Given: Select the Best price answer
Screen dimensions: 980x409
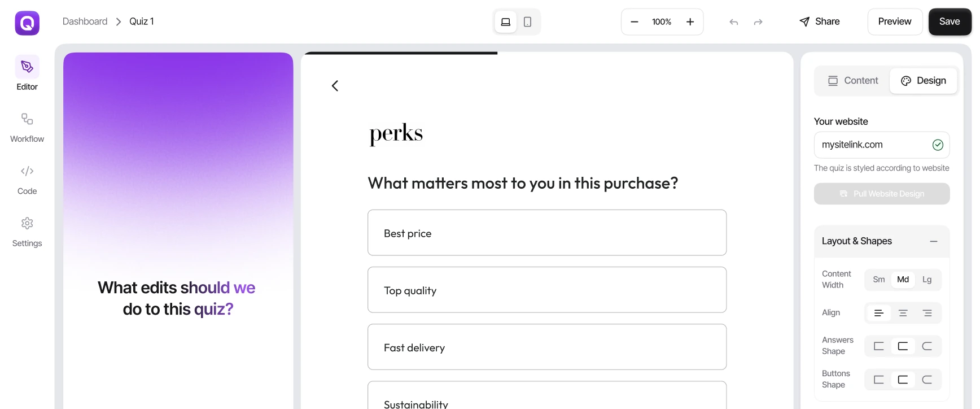Looking at the screenshot, I should pos(547,233).
